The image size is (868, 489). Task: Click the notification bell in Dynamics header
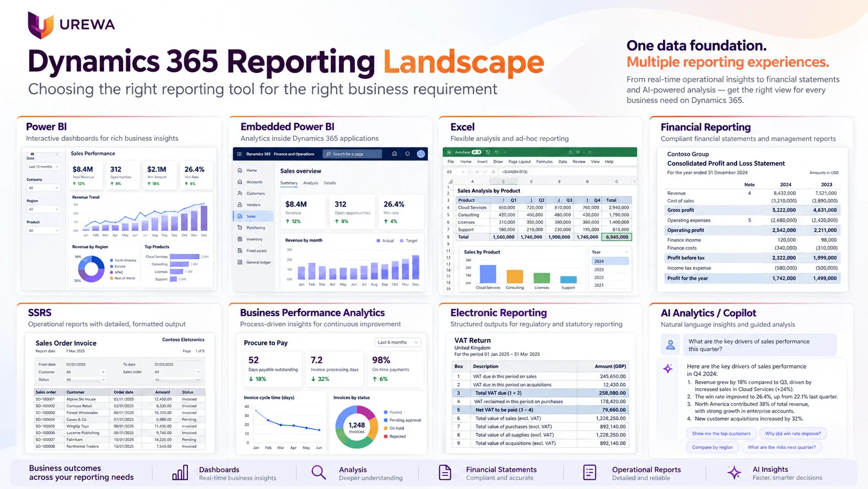[x=408, y=154]
